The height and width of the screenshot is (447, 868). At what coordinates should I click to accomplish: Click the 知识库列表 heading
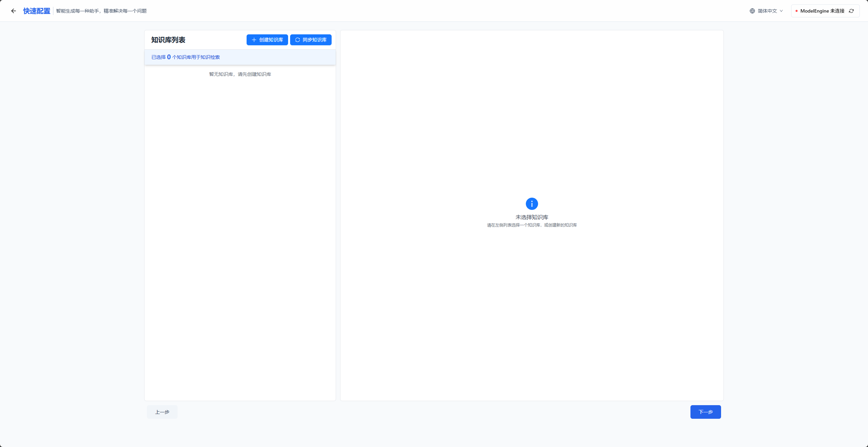[168, 40]
